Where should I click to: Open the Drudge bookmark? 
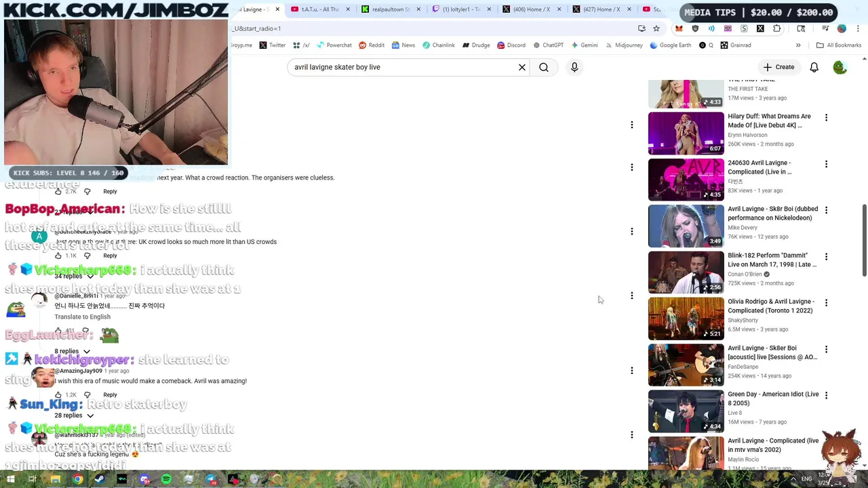476,45
